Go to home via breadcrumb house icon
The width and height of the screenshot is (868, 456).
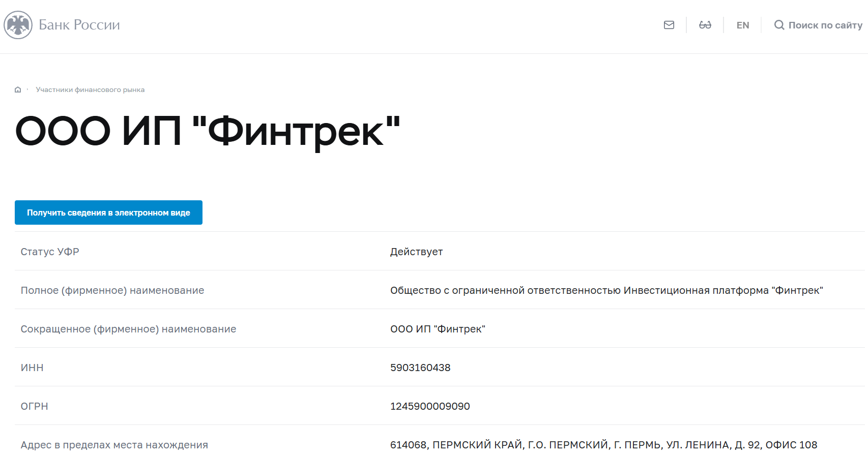[18, 89]
